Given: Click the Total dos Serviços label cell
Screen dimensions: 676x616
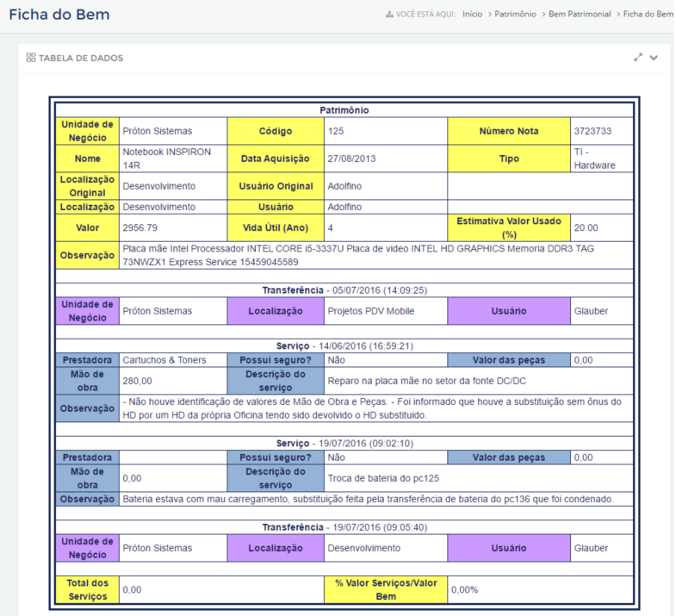Looking at the screenshot, I should (88, 589).
